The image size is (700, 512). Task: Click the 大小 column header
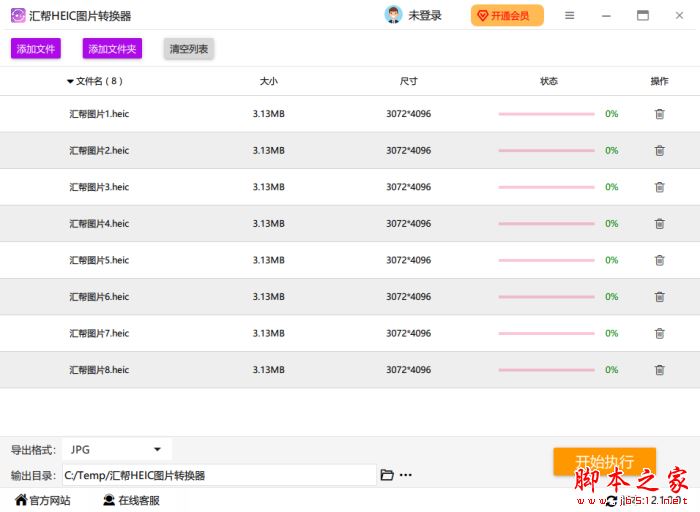click(269, 81)
